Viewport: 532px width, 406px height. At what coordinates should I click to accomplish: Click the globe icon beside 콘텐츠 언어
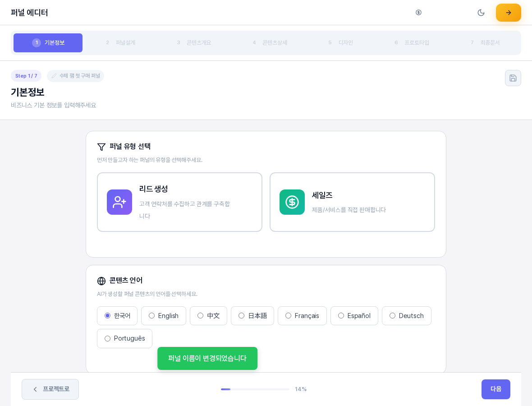point(101,281)
